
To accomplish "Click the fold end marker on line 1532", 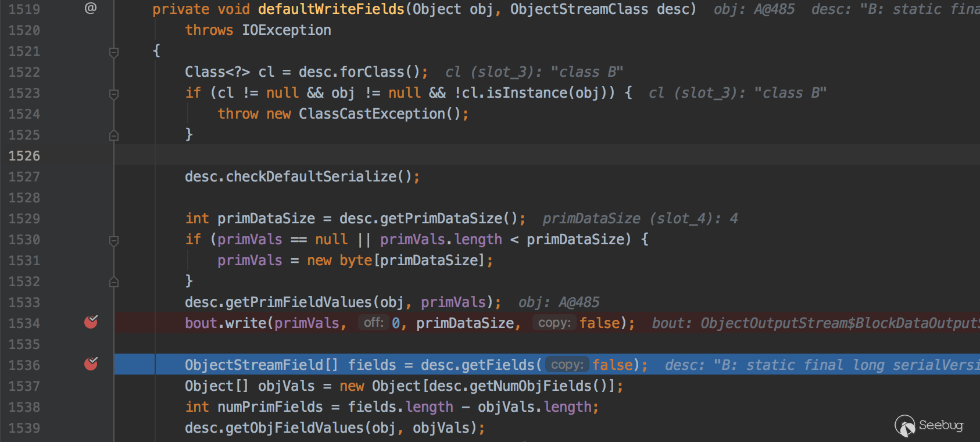I will (x=114, y=282).
